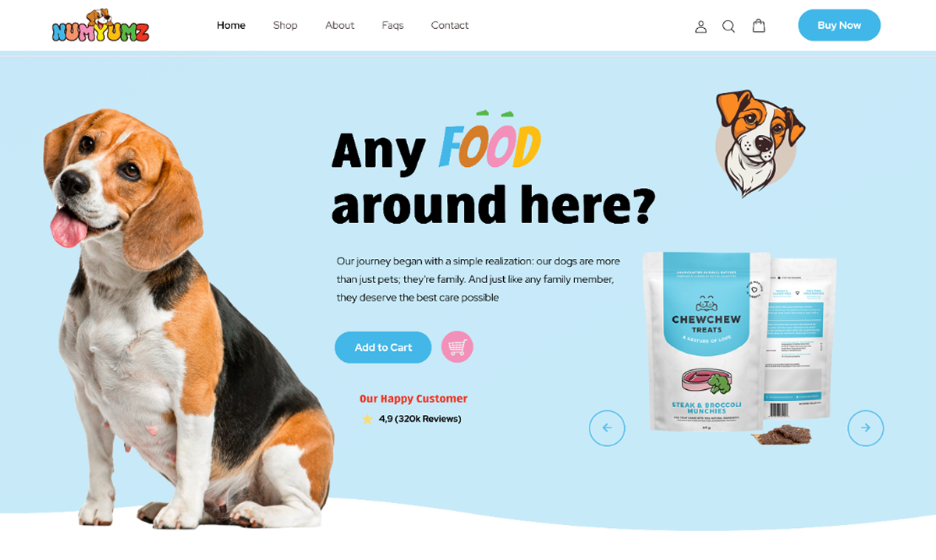
Task: Open the user account icon
Action: (x=700, y=27)
